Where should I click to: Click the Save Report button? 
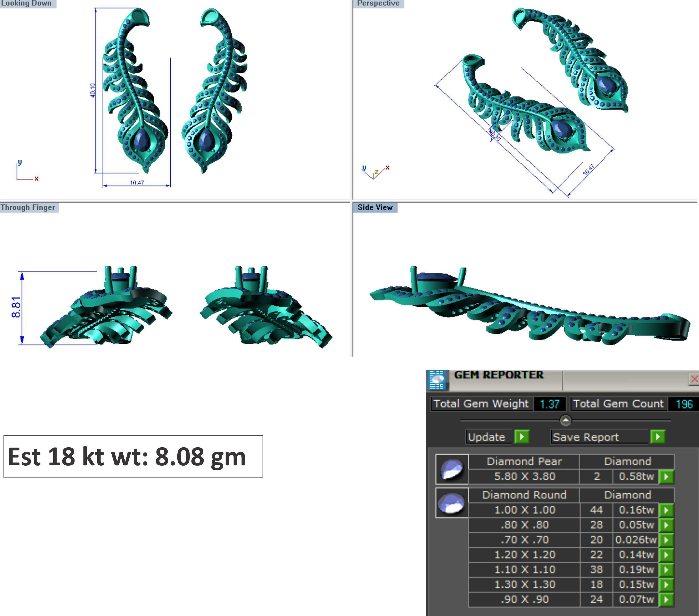(599, 437)
